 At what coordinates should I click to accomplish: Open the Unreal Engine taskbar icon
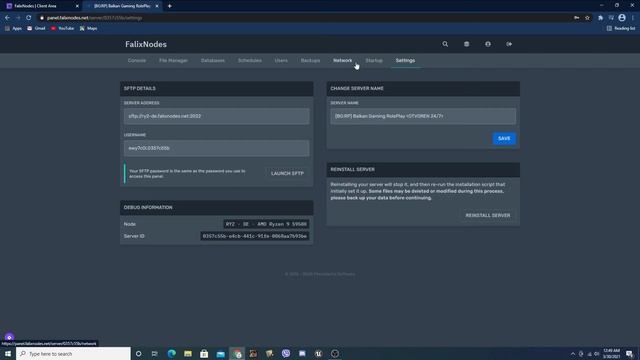pyautogui.click(x=318, y=353)
